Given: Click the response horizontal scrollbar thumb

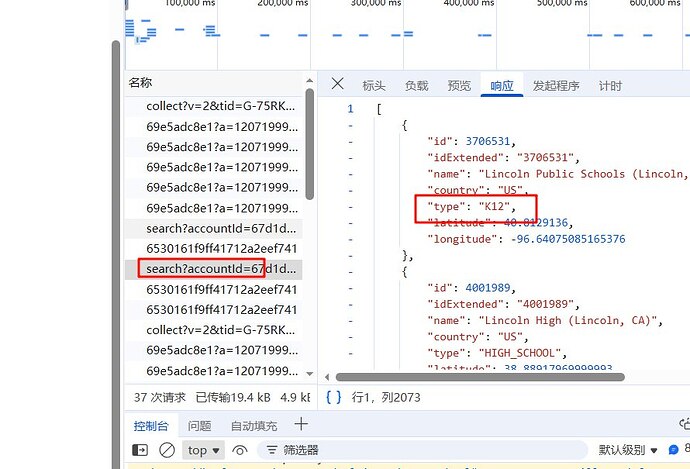Looking at the screenshot, I should 480,377.
